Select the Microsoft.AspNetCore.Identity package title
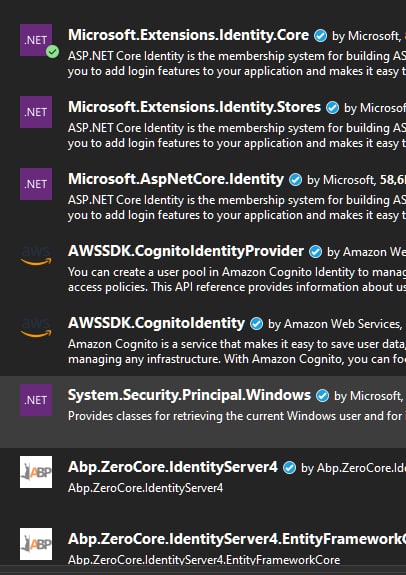Viewport: 406px width, 575px height. pyautogui.click(x=176, y=179)
